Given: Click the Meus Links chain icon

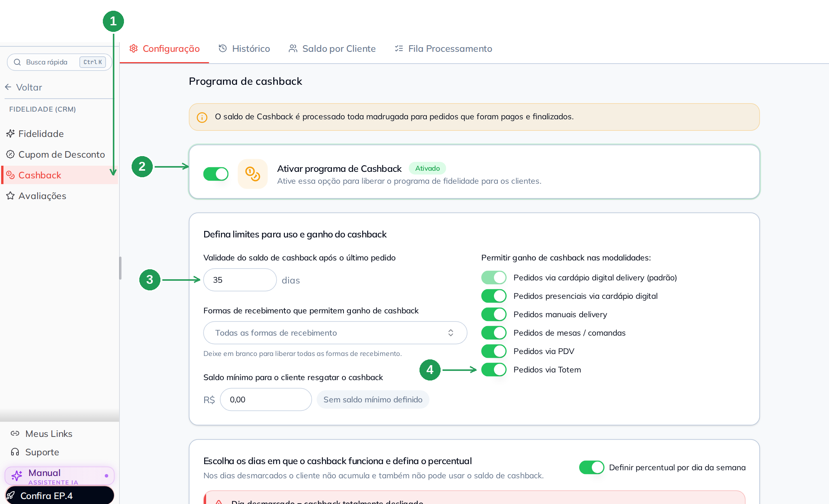Looking at the screenshot, I should coord(15,433).
